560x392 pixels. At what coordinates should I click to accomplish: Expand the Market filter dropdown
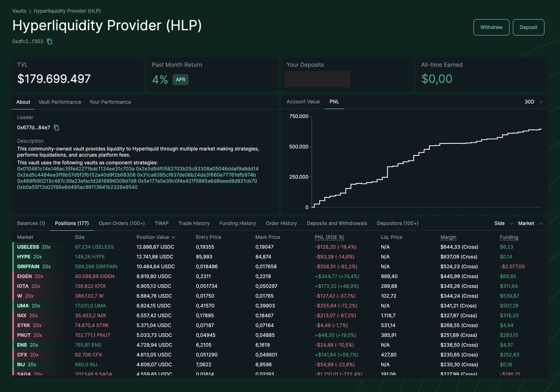(x=531, y=223)
